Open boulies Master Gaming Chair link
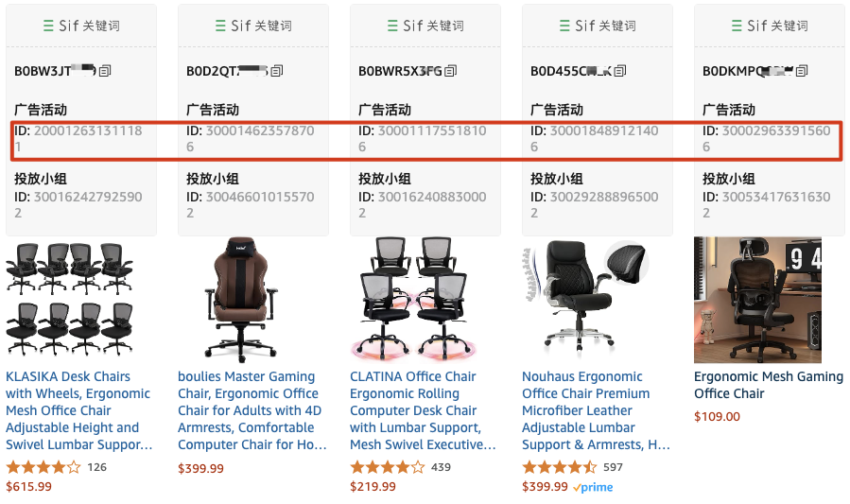Viewport: 850px width, 504px height. pos(252,410)
